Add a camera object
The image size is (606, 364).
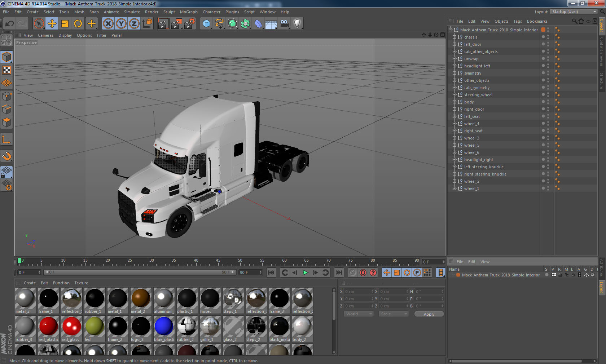coord(284,24)
